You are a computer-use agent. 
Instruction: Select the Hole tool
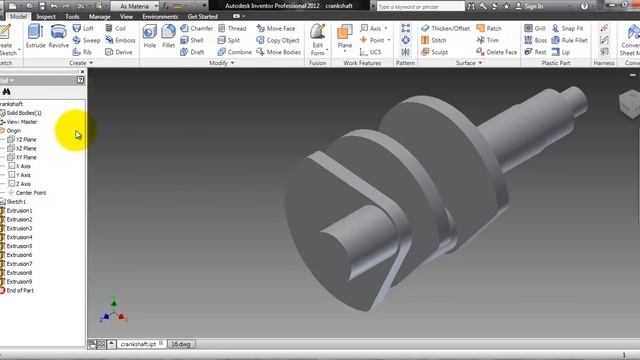pos(150,36)
